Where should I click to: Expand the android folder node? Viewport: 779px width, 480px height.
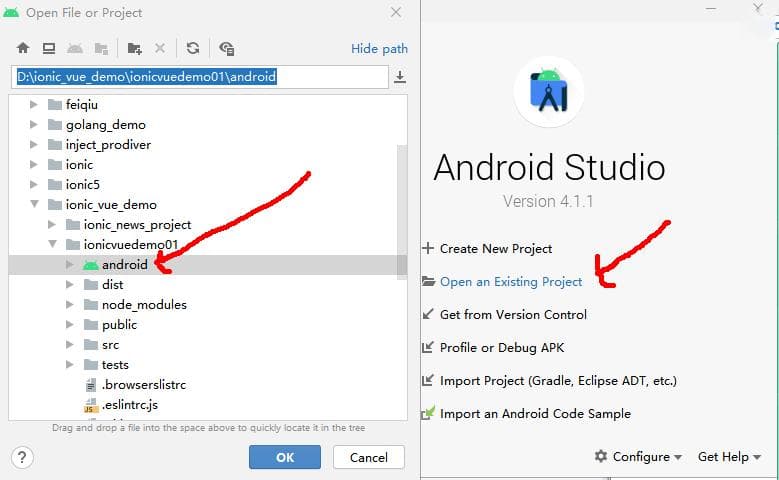click(x=70, y=265)
